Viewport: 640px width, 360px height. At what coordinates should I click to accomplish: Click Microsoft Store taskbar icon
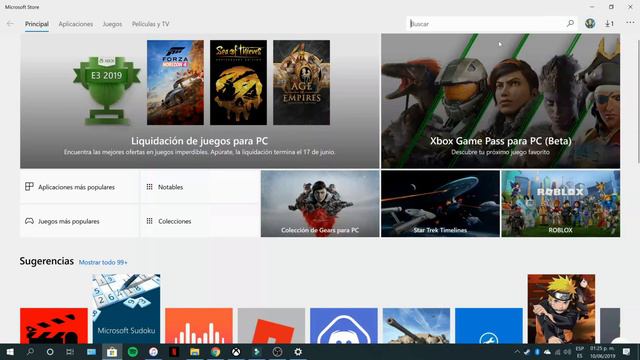tap(112, 352)
